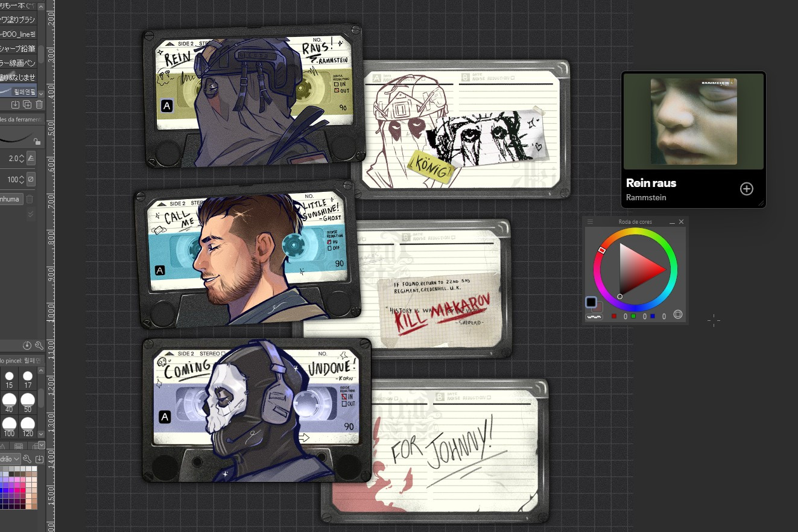This screenshot has height=532, width=798.
Task: Select the brush ending in 'シャープ鉛筆'
Action: (x=18, y=48)
